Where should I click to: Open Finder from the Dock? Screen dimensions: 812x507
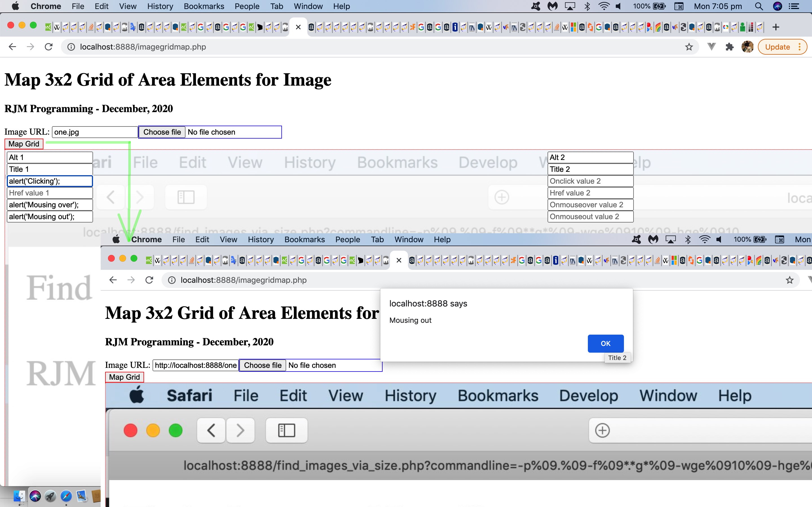(19, 496)
